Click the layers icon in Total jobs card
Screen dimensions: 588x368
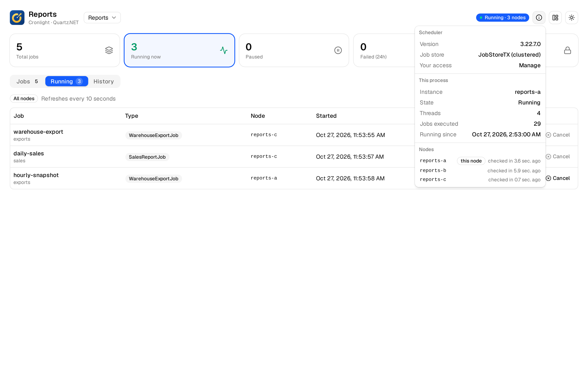click(x=109, y=50)
